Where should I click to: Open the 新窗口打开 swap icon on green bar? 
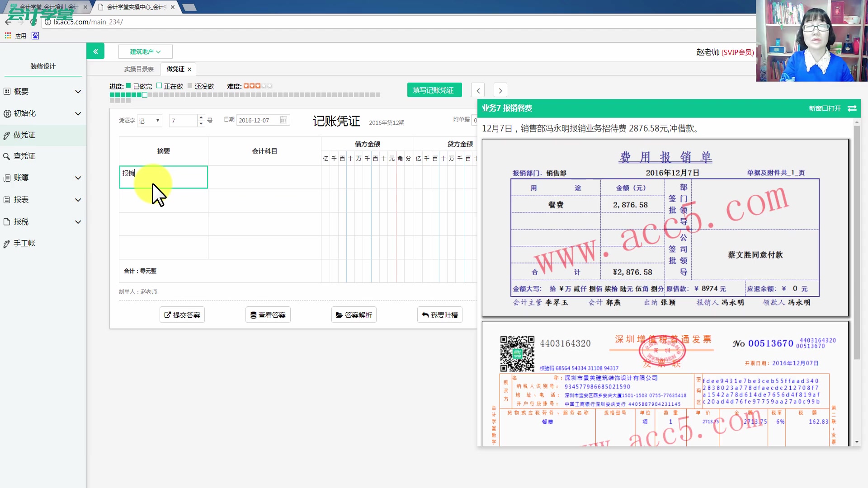[853, 108]
